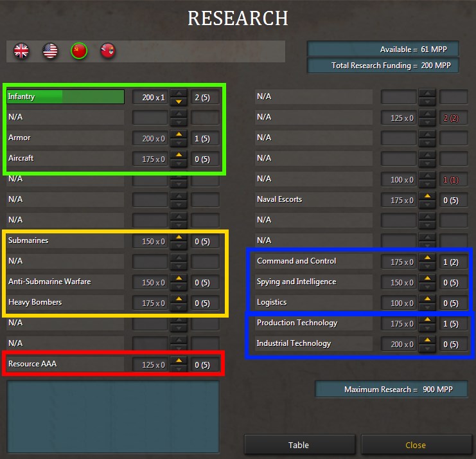Select the Spying and Intelligence row
This screenshot has height=459, width=476.
[314, 282]
